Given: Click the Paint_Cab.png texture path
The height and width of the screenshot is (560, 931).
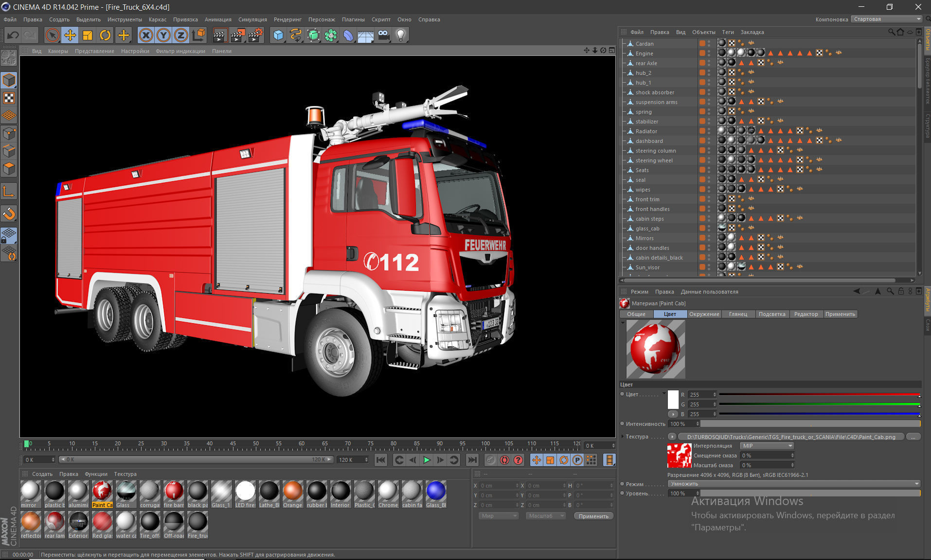Looking at the screenshot, I should click(791, 437).
